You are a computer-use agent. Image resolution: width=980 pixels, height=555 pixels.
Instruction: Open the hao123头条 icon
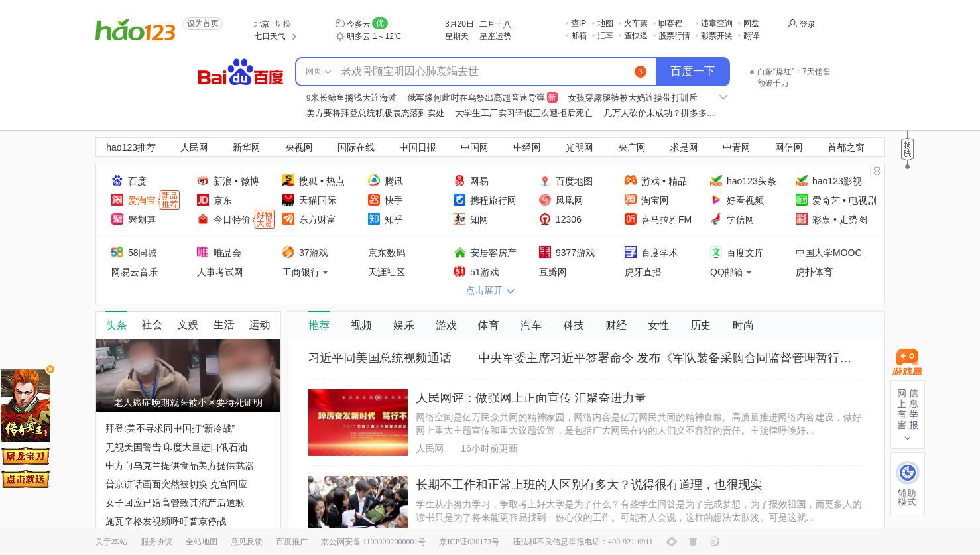716,180
